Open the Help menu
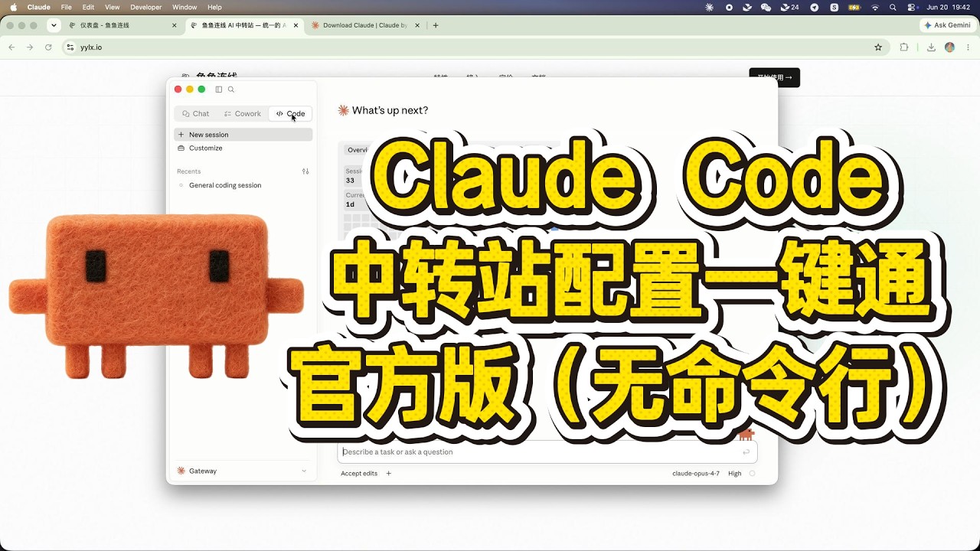980x551 pixels. (214, 7)
